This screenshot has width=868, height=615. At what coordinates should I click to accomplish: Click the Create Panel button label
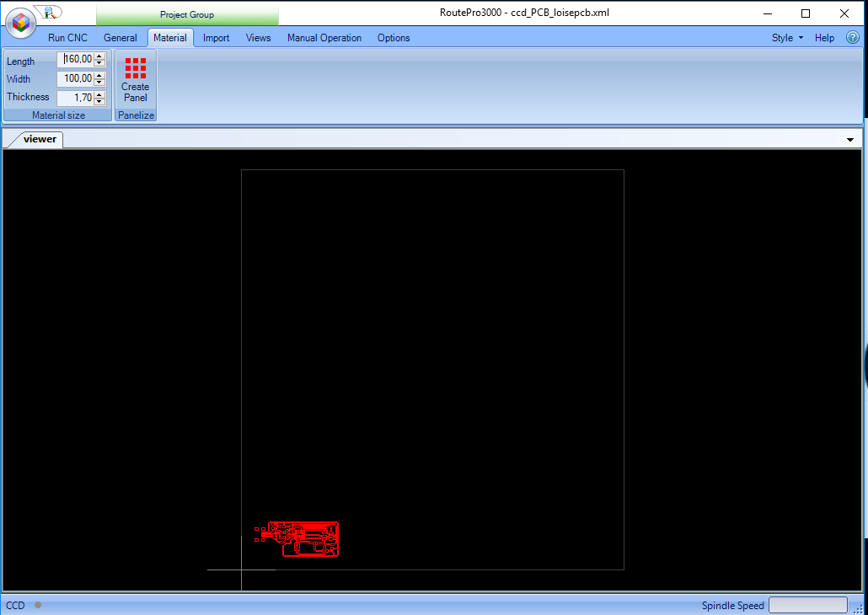pos(136,92)
